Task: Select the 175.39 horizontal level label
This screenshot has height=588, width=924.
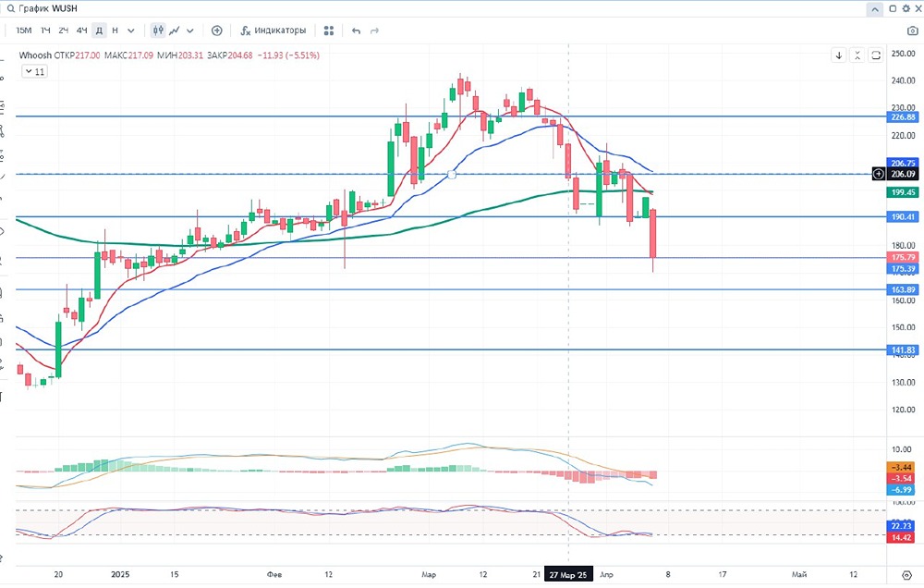Action: [x=903, y=268]
